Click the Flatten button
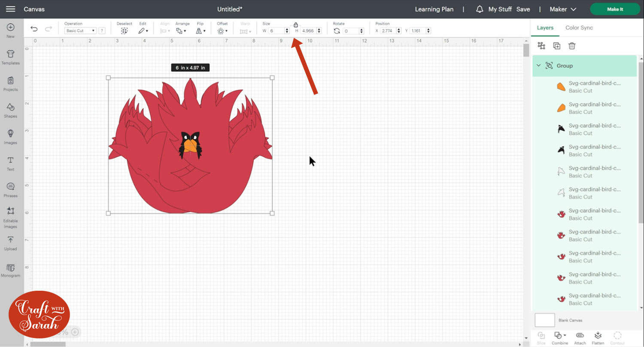This screenshot has height=347, width=644. (x=598, y=338)
